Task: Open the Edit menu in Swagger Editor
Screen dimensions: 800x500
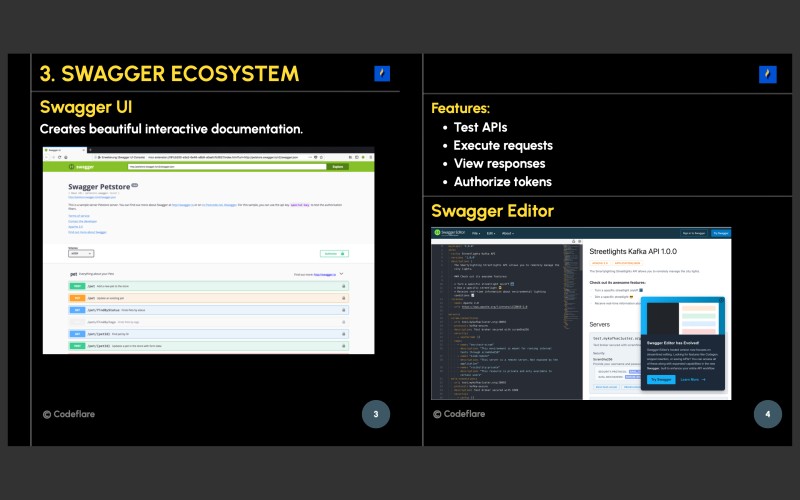Action: (490, 233)
